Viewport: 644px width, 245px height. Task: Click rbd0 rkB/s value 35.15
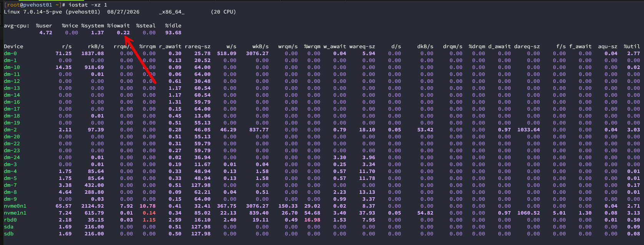click(x=96, y=220)
